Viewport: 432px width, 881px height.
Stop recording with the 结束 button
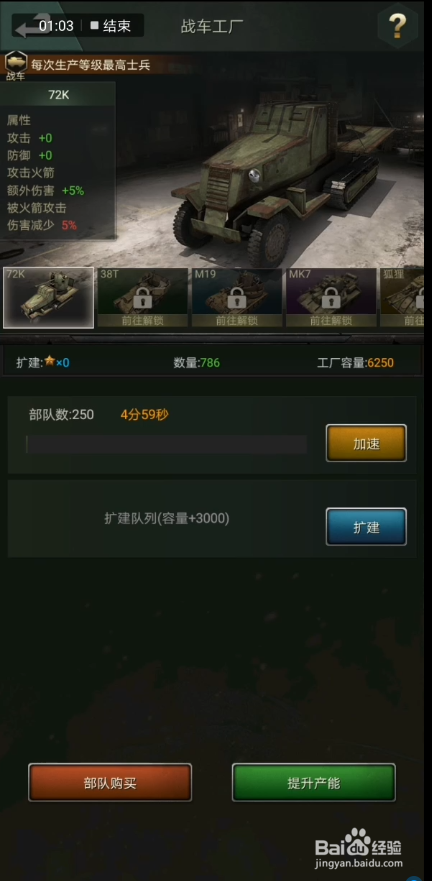pyautogui.click(x=111, y=26)
